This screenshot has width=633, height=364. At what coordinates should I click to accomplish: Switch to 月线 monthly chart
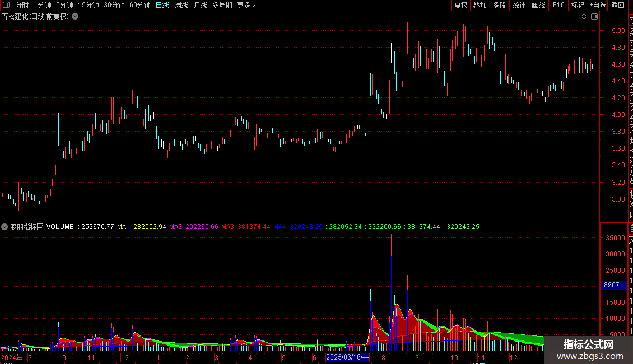200,5
